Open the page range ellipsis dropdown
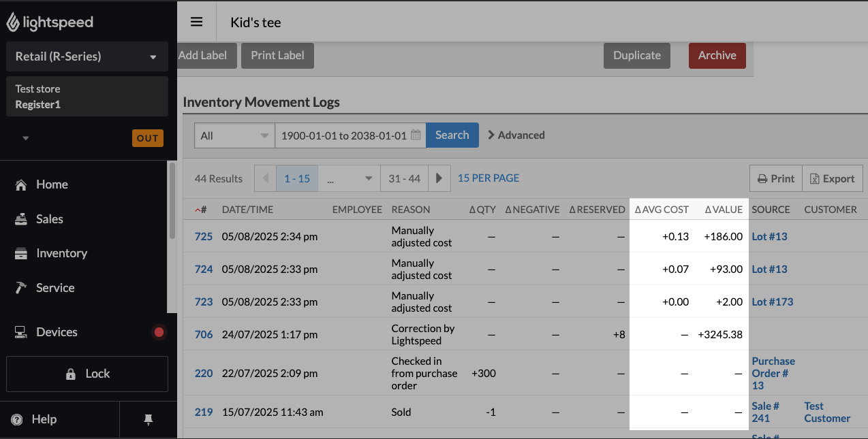The image size is (868, 439). tap(348, 178)
